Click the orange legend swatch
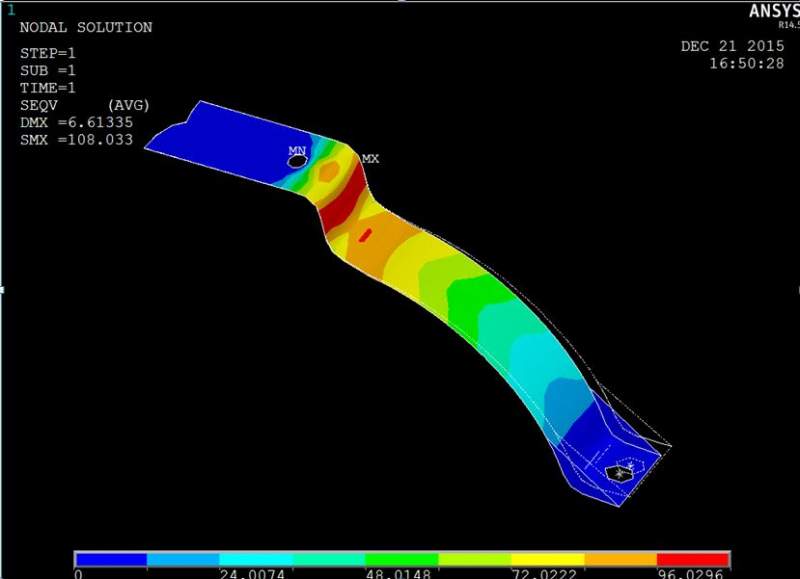 point(621,560)
